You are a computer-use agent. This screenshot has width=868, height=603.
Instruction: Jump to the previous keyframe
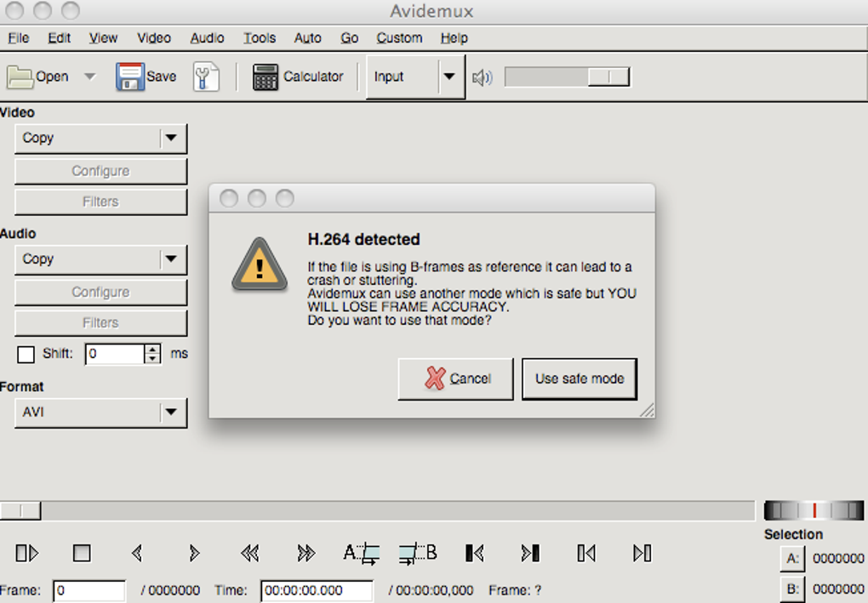[x=249, y=553]
